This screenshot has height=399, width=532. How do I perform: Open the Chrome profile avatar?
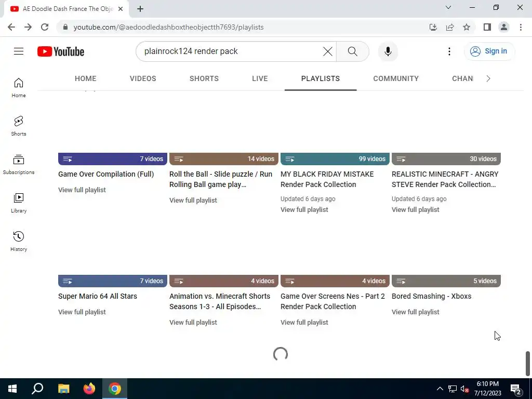click(x=504, y=27)
